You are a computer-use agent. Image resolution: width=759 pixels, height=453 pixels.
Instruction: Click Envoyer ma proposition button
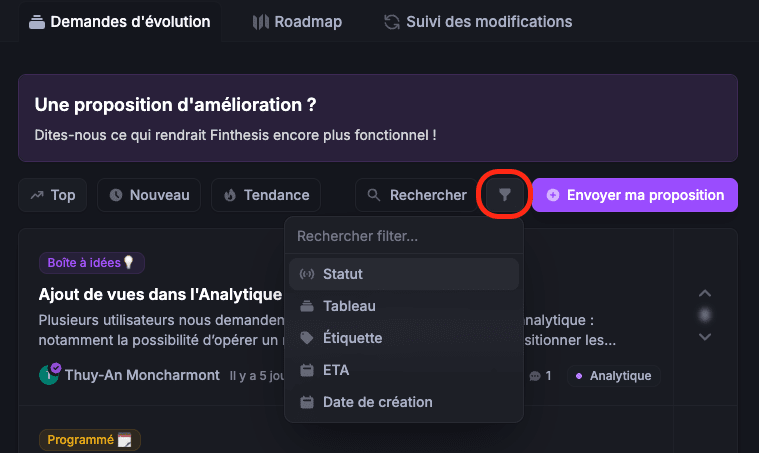click(634, 195)
